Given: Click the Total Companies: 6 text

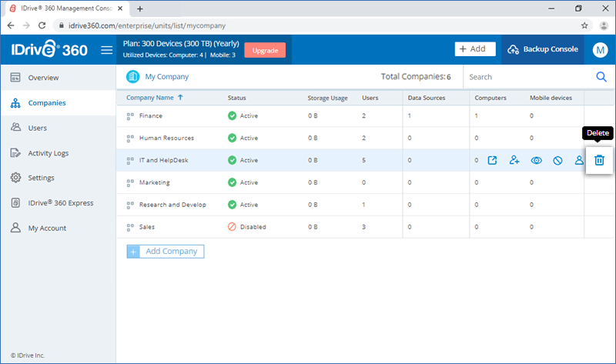Looking at the screenshot, I should coord(416,76).
